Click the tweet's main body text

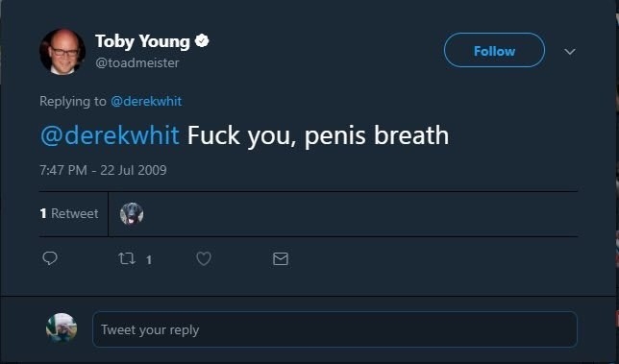[318, 135]
